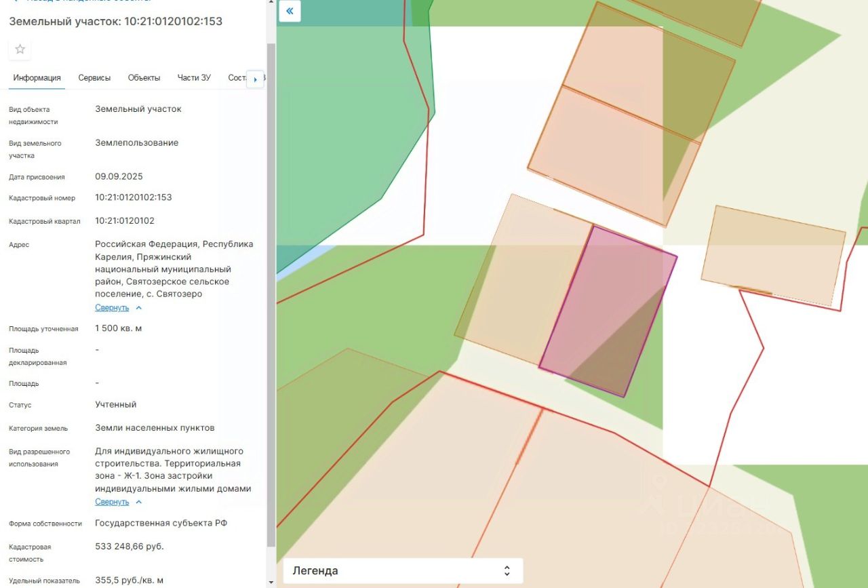Screen dimensions: 868x588
Task: Click the Дата присвоения label
Action: [x=37, y=177]
